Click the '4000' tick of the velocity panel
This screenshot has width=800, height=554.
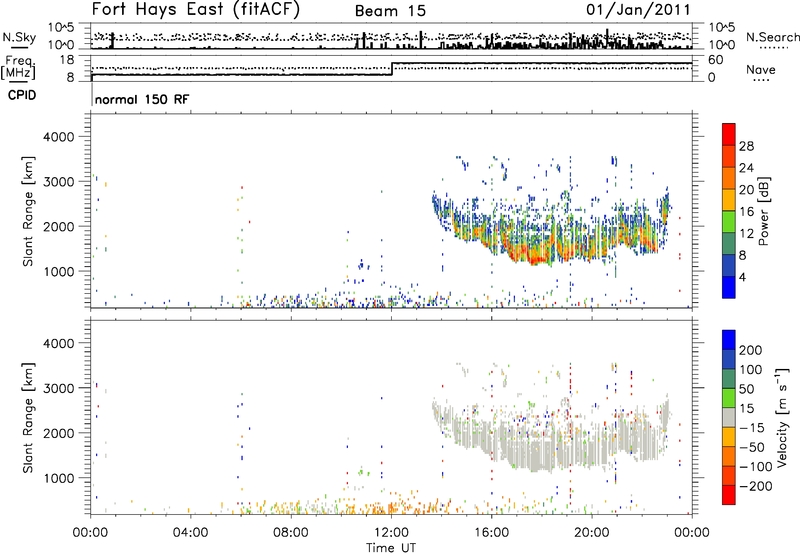pyautogui.click(x=58, y=343)
